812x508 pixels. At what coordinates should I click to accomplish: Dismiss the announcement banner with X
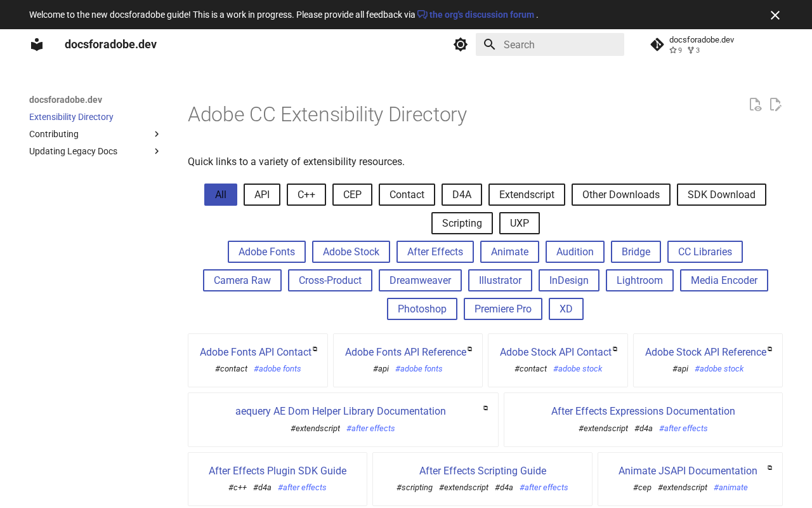point(775,15)
